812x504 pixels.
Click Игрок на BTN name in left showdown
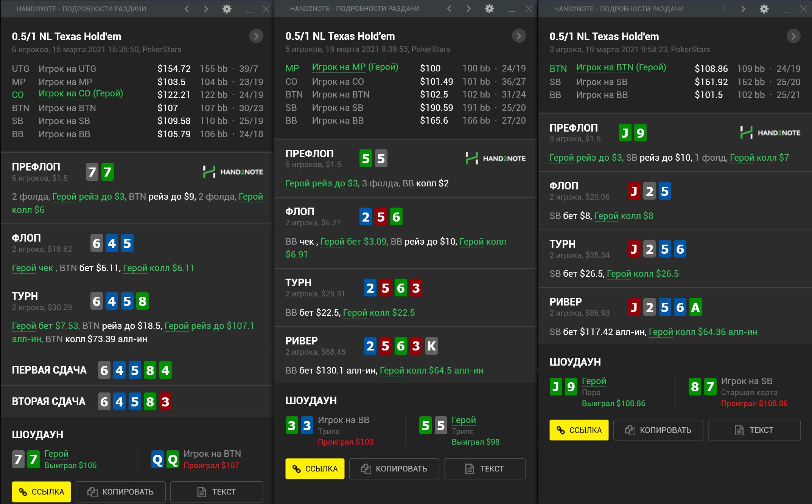tap(212, 454)
